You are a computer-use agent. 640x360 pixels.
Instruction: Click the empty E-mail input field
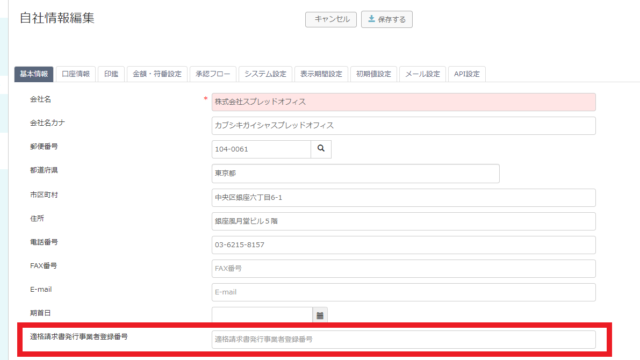[403, 292]
